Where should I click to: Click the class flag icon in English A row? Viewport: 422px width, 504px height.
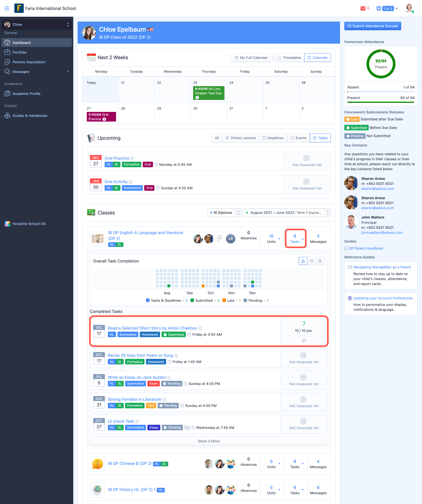click(x=220, y=238)
